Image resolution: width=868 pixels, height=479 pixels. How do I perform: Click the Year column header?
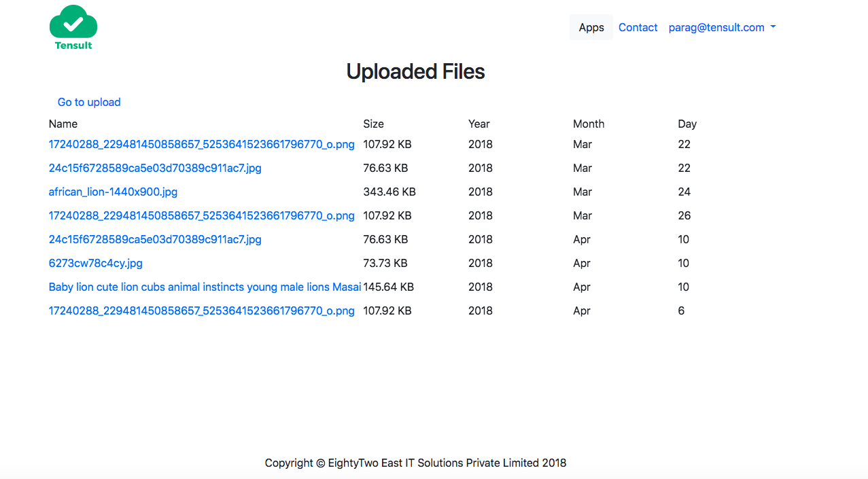[479, 124]
